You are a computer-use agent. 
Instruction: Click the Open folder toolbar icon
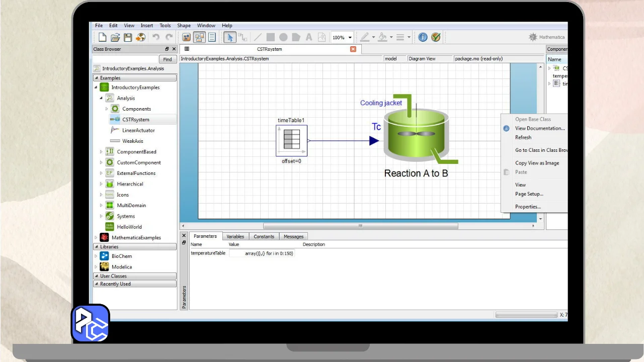(115, 37)
